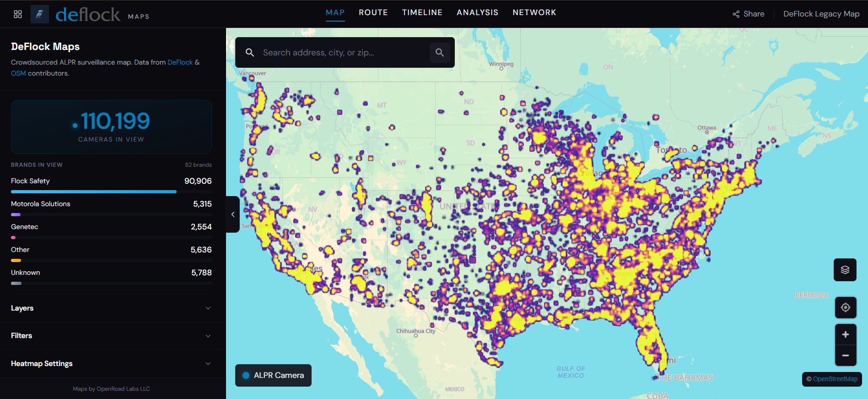Viewport: 868px width, 399px height.
Task: Click the DeFlock bird logo icon
Action: [x=40, y=14]
